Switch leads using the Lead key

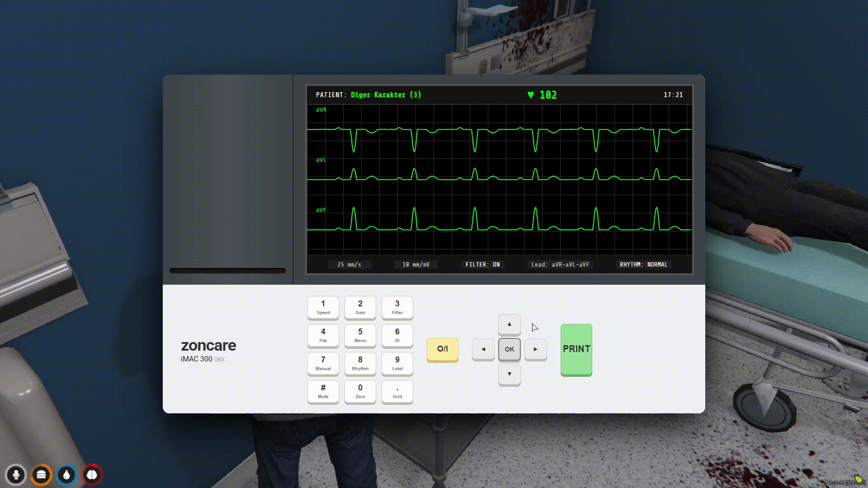pos(397,364)
